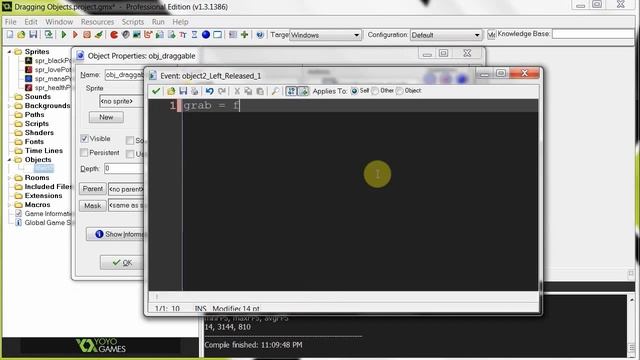The image size is (640, 360).
Task: Cut selection in code editor toolbar
Action: tap(237, 91)
